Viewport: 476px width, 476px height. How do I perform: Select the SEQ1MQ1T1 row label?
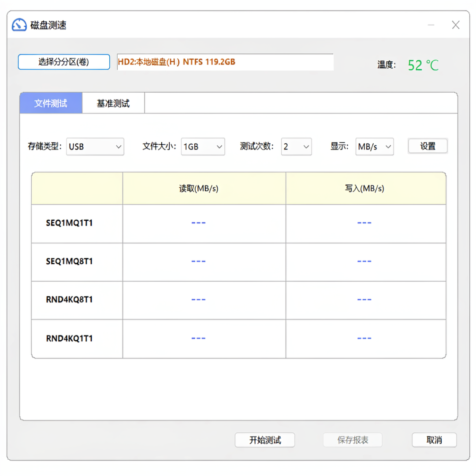coord(69,223)
